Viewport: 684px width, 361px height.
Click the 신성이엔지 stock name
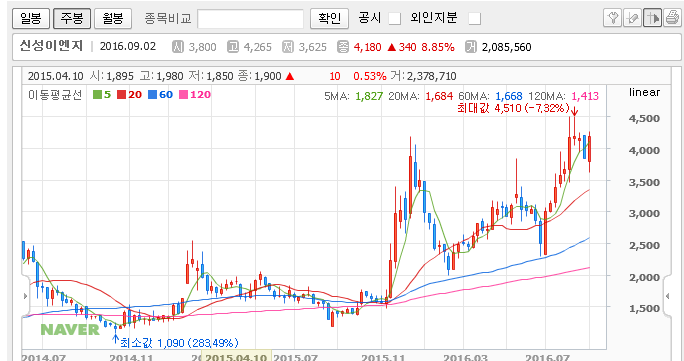pyautogui.click(x=51, y=46)
